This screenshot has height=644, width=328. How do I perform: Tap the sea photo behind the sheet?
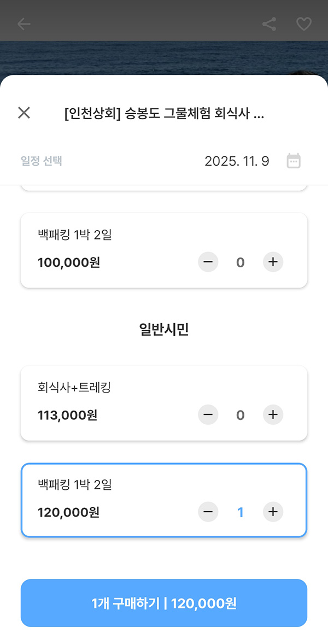point(164,57)
